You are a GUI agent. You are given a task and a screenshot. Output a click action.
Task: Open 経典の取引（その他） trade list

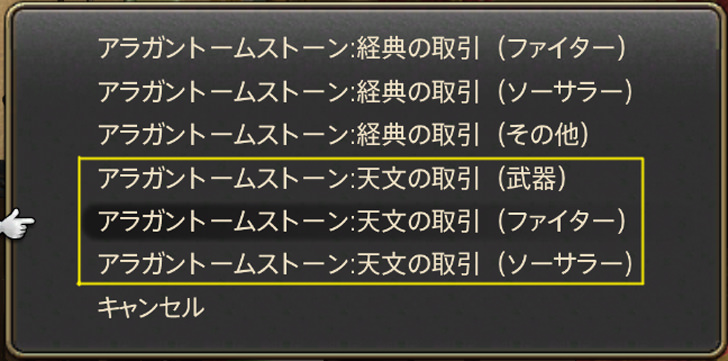(344, 135)
